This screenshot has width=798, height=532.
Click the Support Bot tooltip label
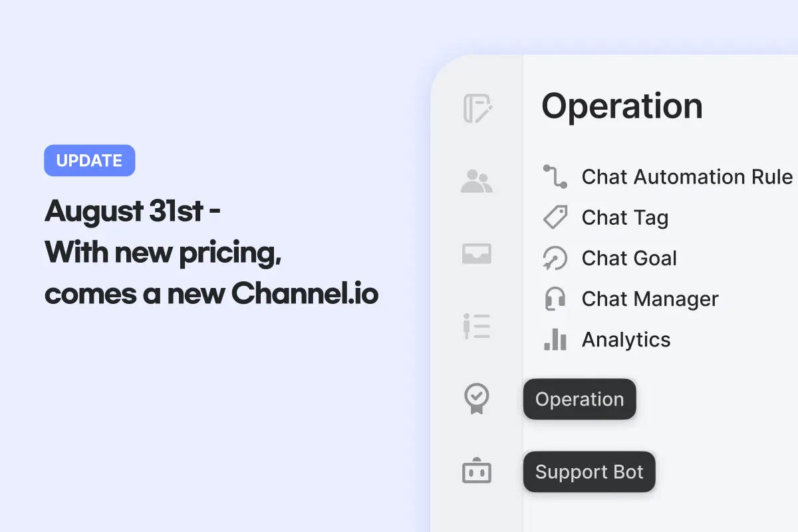589,472
